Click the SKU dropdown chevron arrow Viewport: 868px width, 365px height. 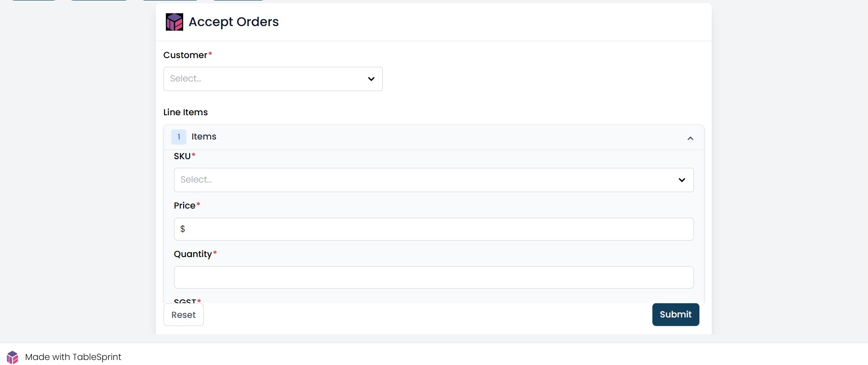pyautogui.click(x=682, y=180)
